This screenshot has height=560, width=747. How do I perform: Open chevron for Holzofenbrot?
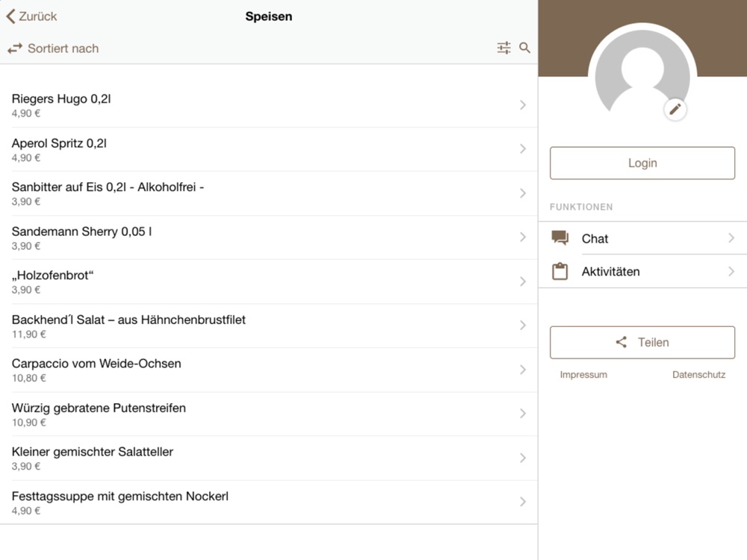tap(523, 281)
